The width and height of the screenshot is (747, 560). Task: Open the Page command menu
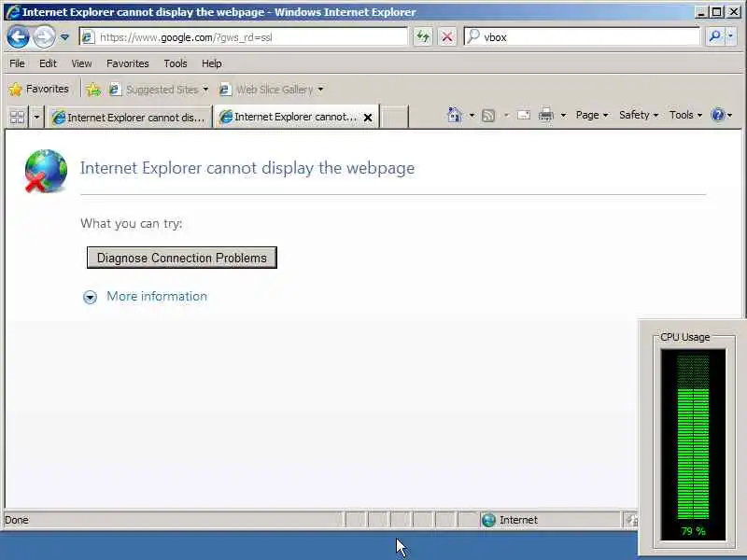(x=592, y=115)
